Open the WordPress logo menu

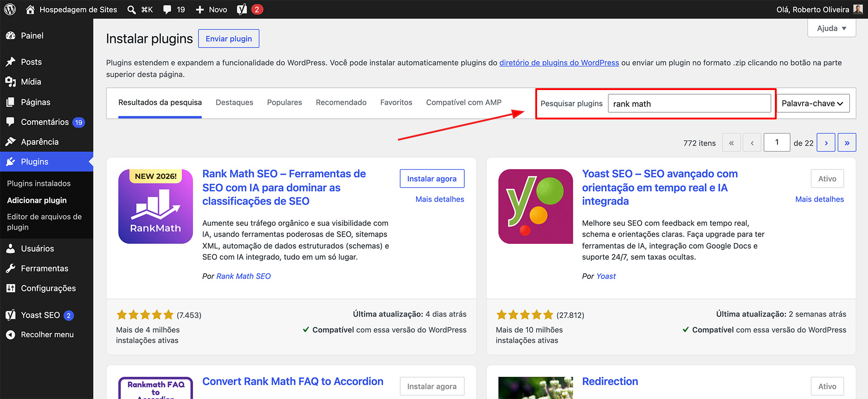pyautogui.click(x=10, y=9)
